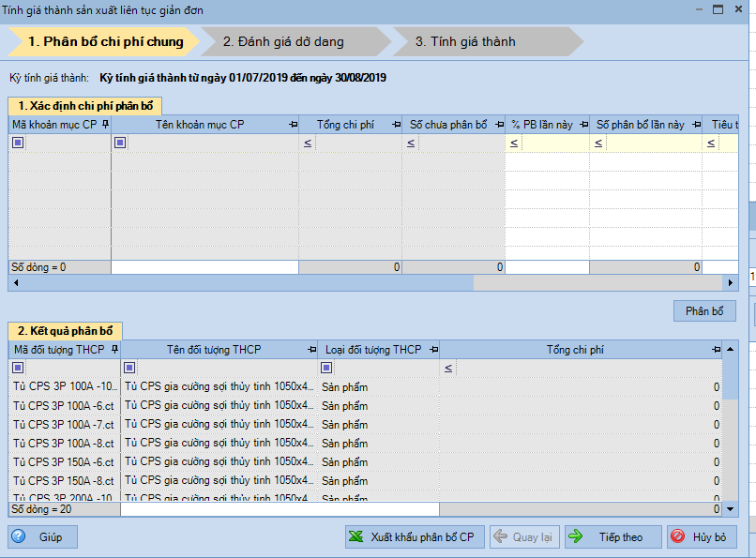Open help with the Giúp button
This screenshot has height=558, width=756.
click(42, 536)
